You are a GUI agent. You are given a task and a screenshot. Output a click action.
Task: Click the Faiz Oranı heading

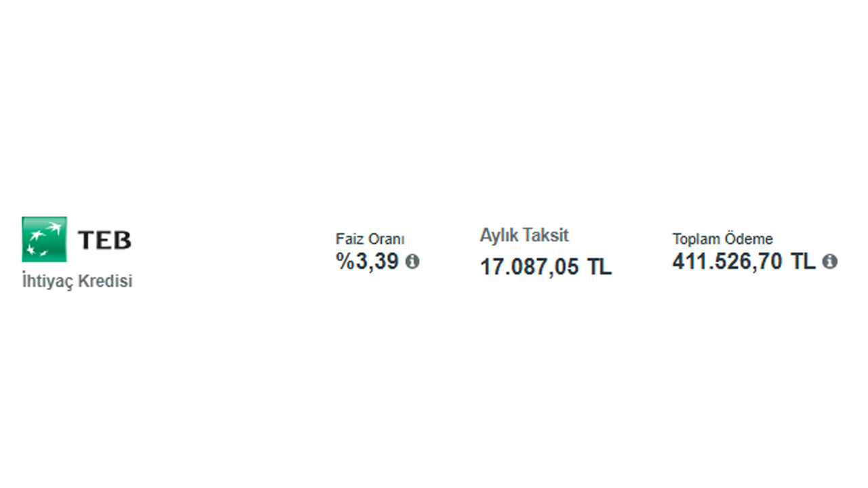click(x=370, y=239)
